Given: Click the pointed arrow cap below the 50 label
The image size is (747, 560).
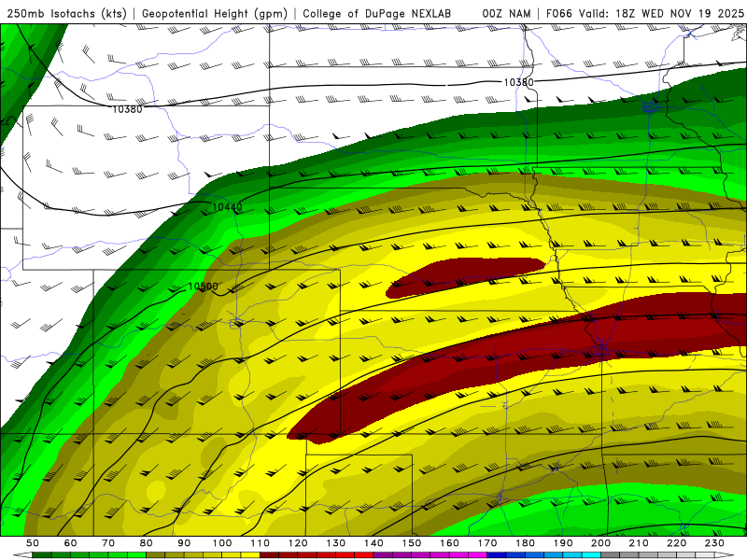Looking at the screenshot, I should click(x=22, y=555).
